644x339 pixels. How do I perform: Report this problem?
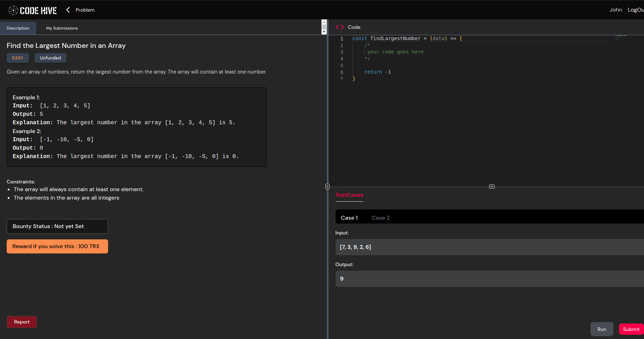(22, 322)
